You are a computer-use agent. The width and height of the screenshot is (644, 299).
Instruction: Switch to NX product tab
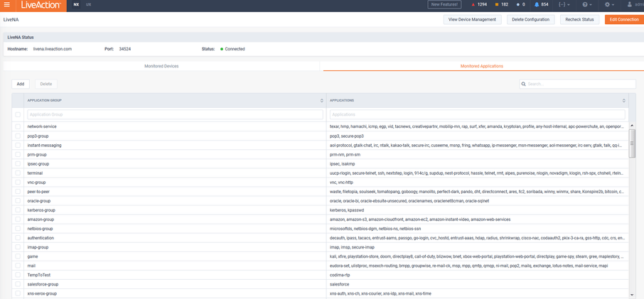click(x=76, y=4)
